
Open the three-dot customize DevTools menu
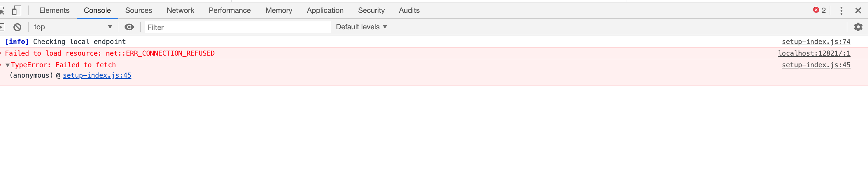coord(841,10)
